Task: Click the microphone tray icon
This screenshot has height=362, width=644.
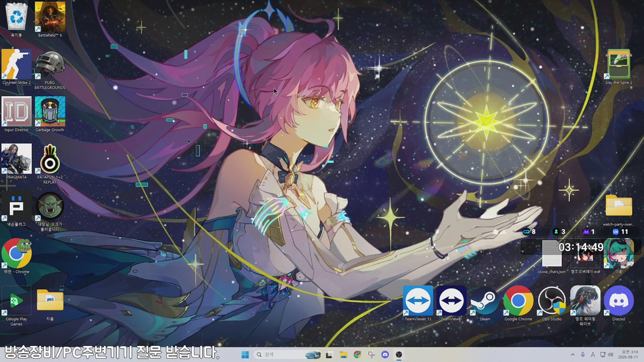Action: click(583, 355)
